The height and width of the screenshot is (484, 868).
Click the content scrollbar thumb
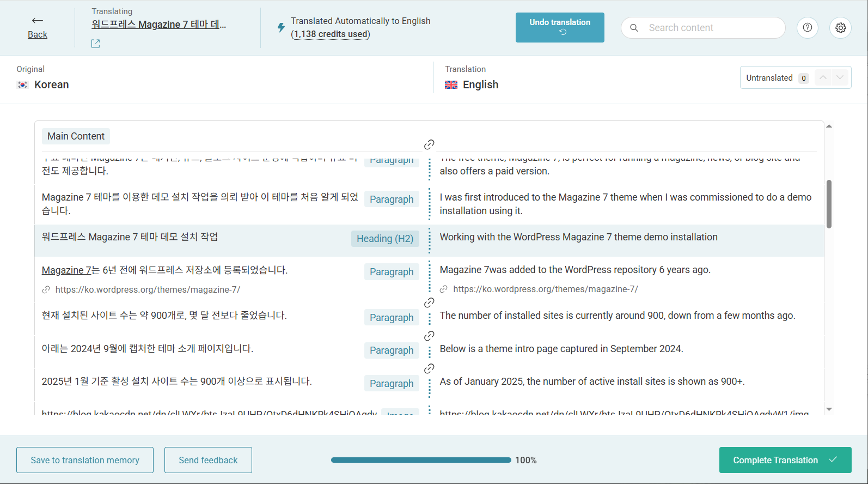829,204
